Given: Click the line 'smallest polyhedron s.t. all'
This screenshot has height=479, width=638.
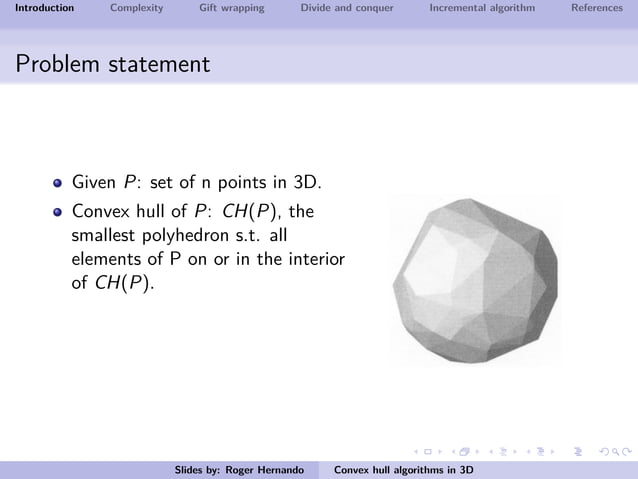Looking at the screenshot, I should (x=179, y=235).
